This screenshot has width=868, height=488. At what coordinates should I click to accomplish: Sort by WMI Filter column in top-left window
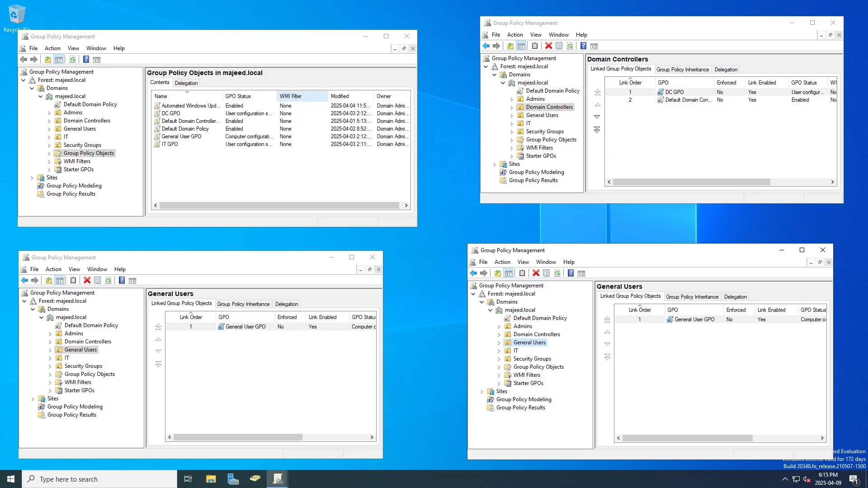coord(302,96)
